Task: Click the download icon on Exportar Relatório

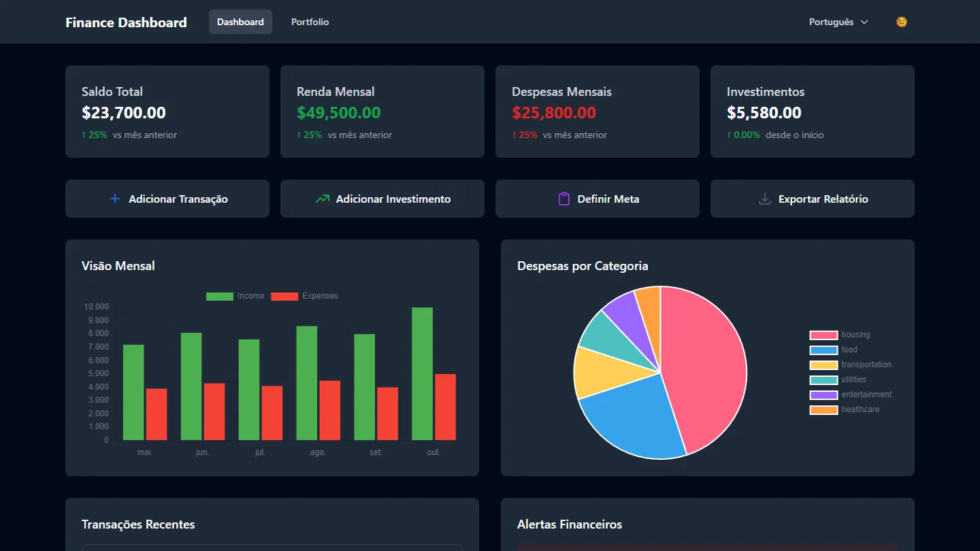Action: point(765,199)
